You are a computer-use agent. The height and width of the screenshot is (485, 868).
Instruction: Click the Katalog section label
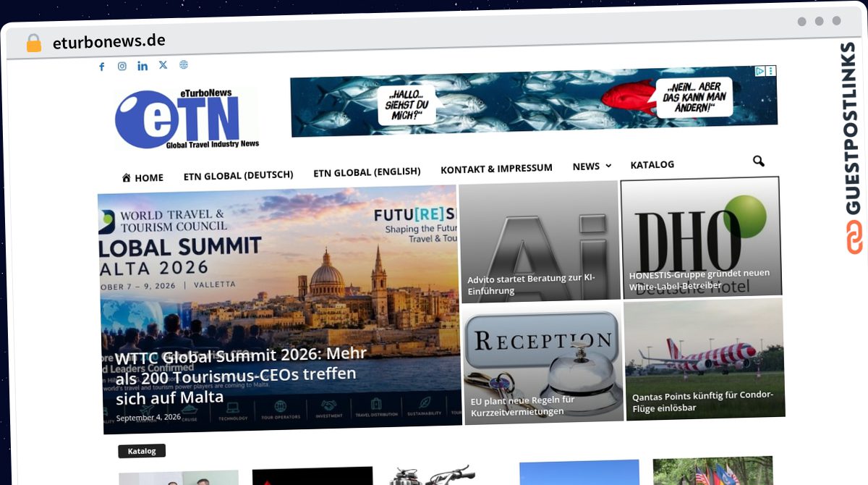[x=142, y=451]
